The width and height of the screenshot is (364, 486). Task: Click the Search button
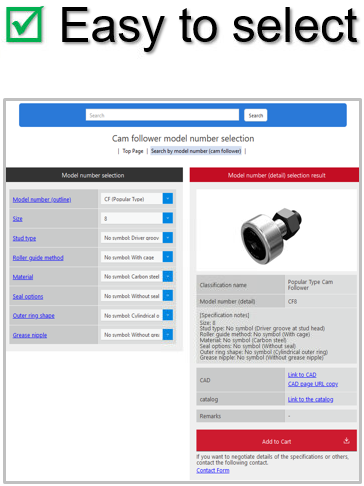pyautogui.click(x=256, y=115)
